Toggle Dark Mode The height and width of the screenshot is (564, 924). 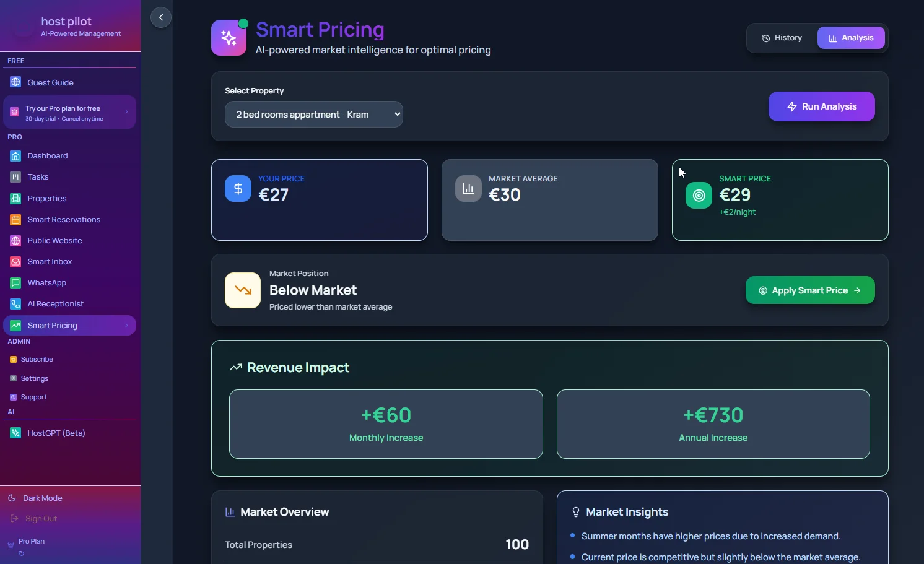tap(41, 498)
